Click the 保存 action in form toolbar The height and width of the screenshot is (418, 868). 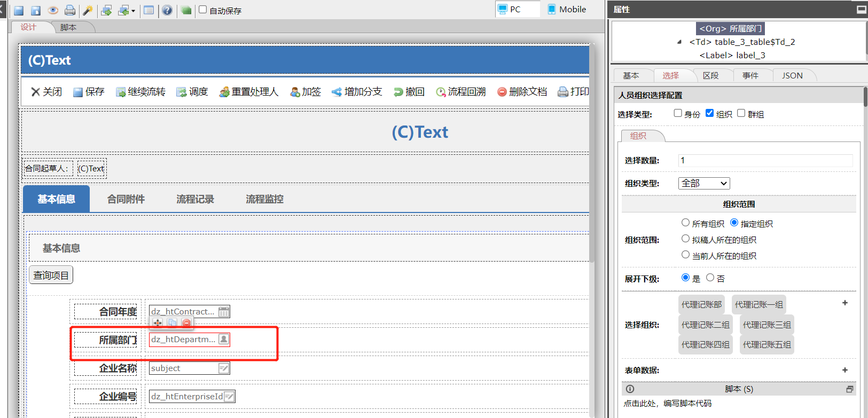click(89, 92)
